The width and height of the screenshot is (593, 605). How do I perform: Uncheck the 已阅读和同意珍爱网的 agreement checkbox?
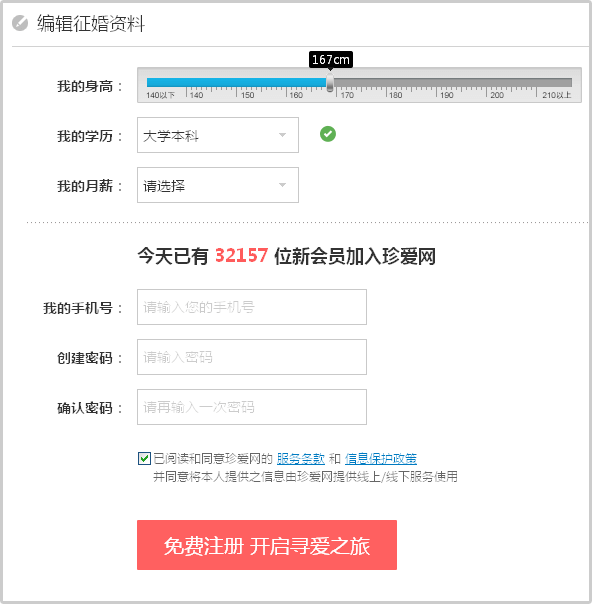[144, 458]
